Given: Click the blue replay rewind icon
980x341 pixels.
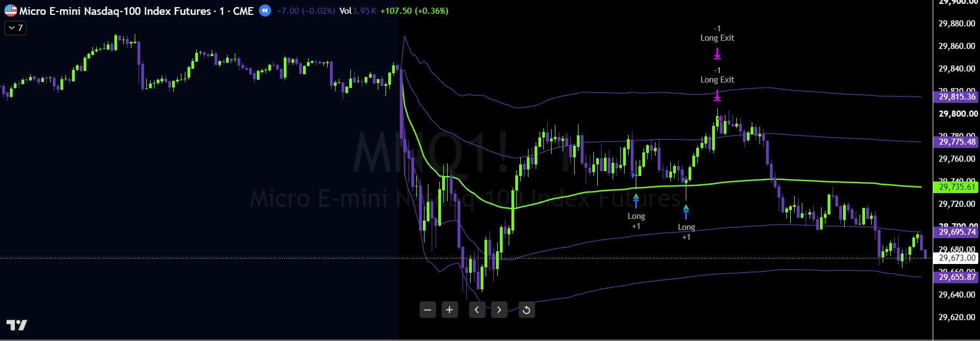Looking at the screenshot, I should (x=265, y=10).
